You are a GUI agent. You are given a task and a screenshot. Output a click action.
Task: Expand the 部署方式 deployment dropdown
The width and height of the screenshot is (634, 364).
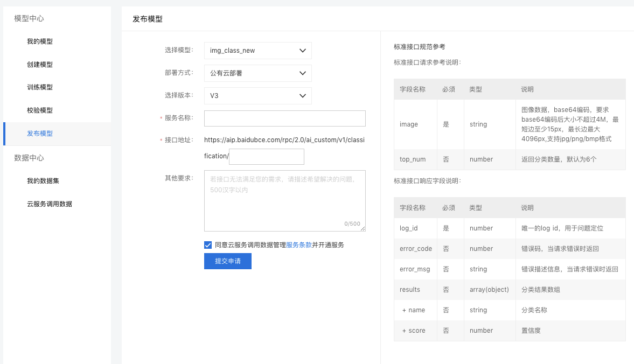[x=257, y=73]
